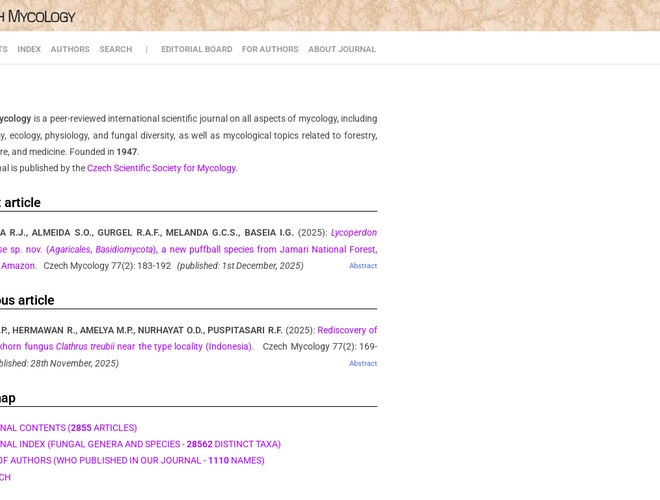Image resolution: width=660 pixels, height=500 pixels.
Task: Open the list of authors link with 1110 names
Action: click(x=132, y=461)
